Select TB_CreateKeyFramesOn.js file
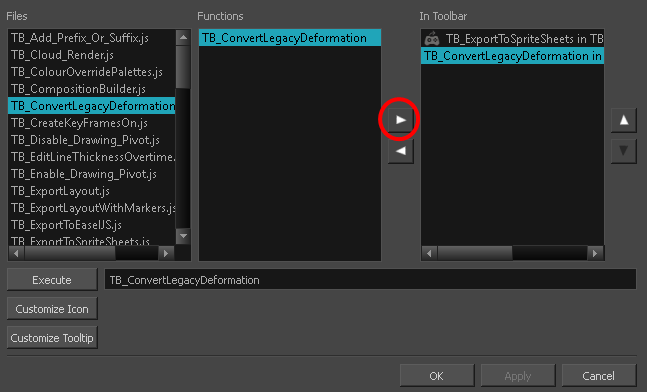Image resolution: width=647 pixels, height=392 pixels. point(92,123)
